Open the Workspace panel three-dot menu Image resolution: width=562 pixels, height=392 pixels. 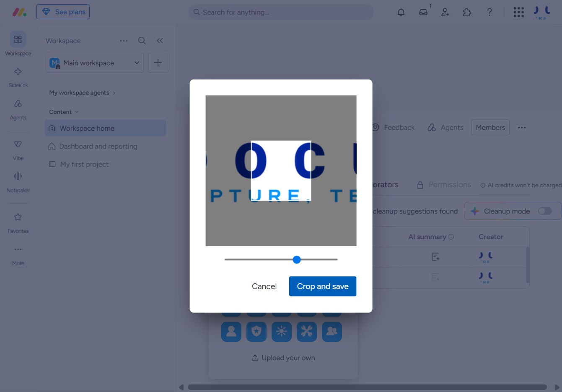click(x=124, y=41)
